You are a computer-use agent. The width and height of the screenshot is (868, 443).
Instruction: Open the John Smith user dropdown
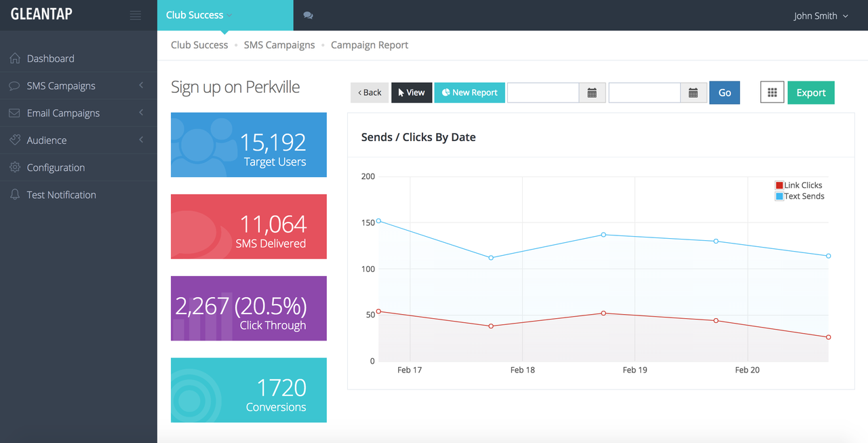821,16
